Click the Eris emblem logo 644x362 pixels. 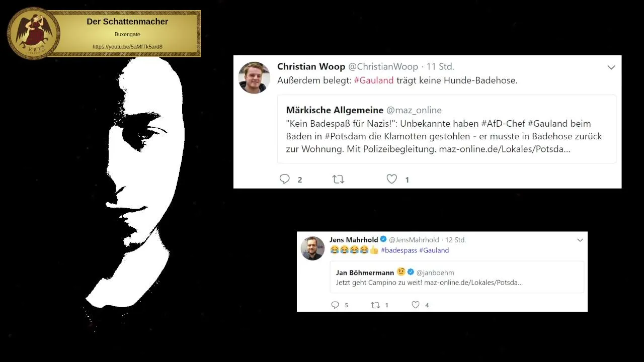[33, 33]
